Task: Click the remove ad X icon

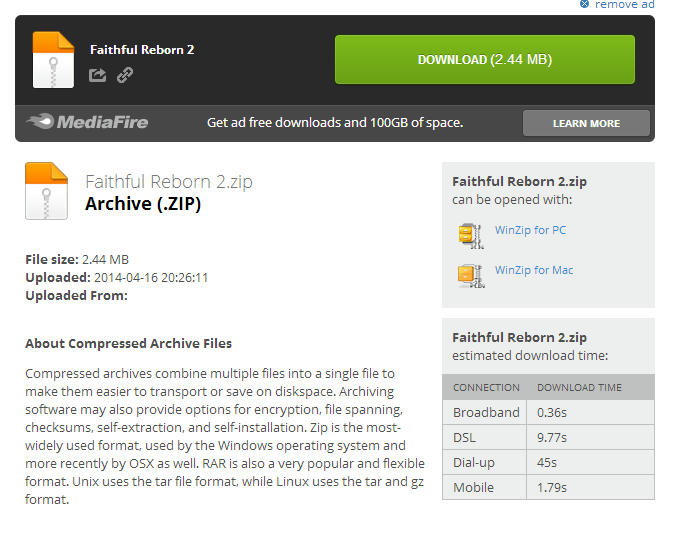Action: (x=584, y=4)
